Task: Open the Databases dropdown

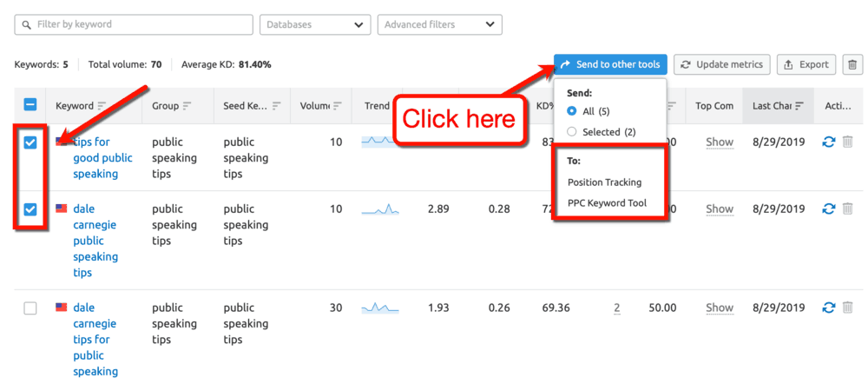Action: tap(315, 25)
